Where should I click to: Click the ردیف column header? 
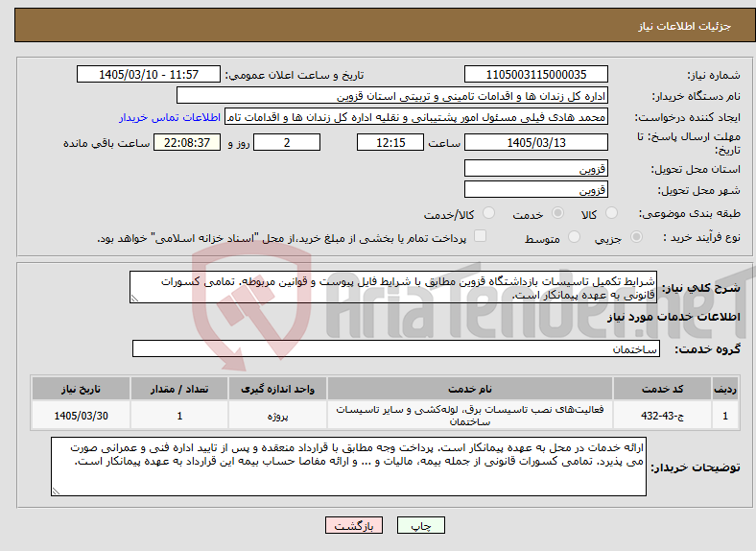tap(725, 389)
